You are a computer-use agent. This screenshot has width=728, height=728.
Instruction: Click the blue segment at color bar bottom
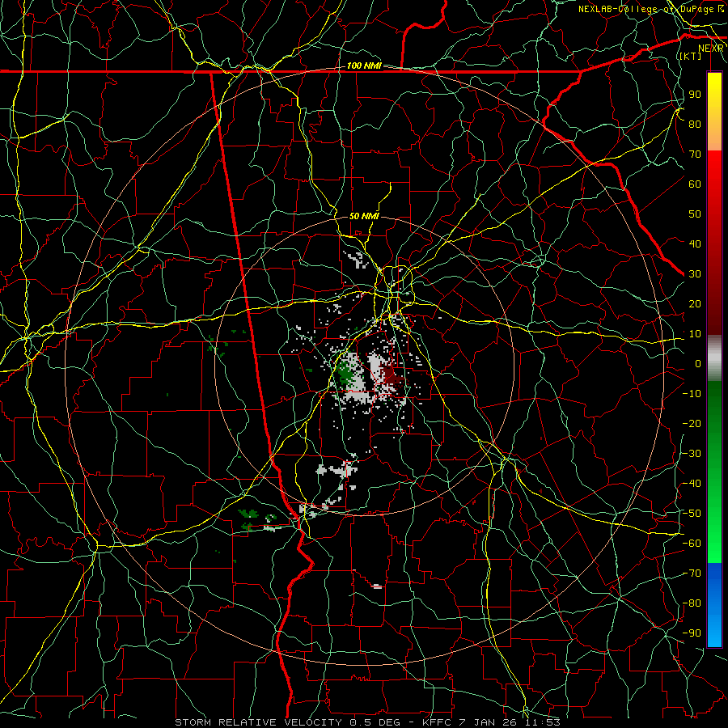(714, 605)
